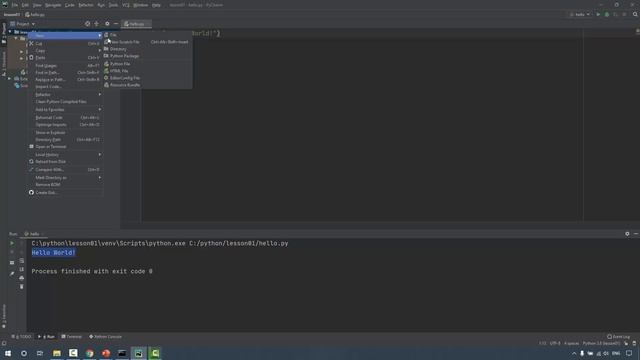The height and width of the screenshot is (360, 640).
Task: Open the Python Console tool window tab
Action: [x=105, y=337]
